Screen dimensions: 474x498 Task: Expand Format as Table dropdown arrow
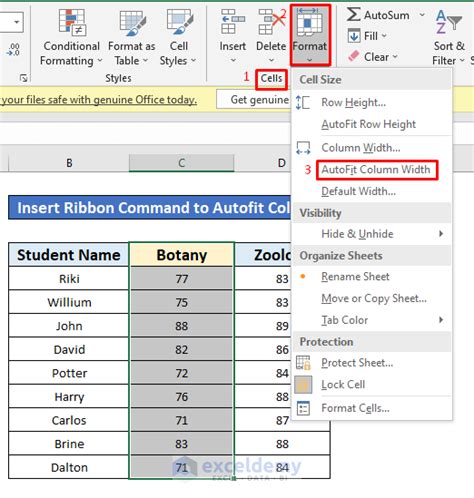[145, 61]
